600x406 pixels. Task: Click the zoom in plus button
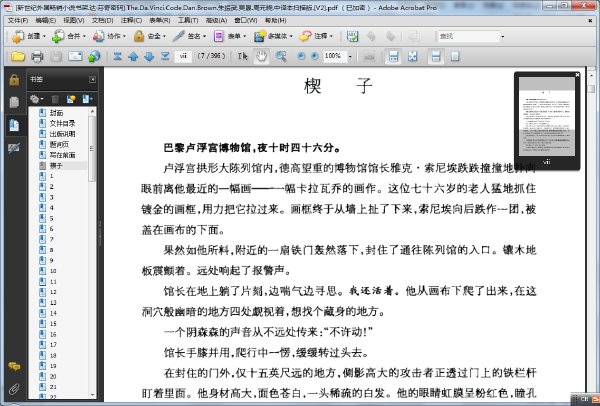click(x=315, y=56)
